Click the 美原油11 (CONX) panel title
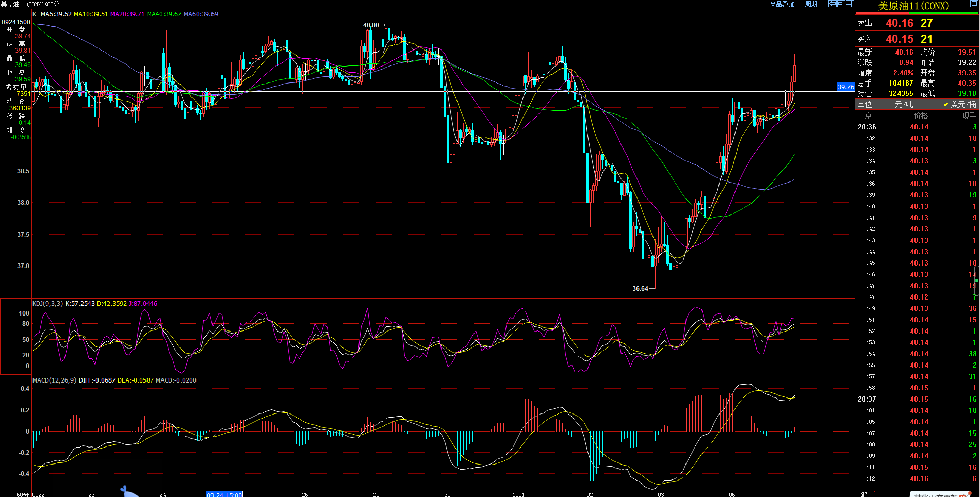The width and height of the screenshot is (980, 497). tap(913, 6)
